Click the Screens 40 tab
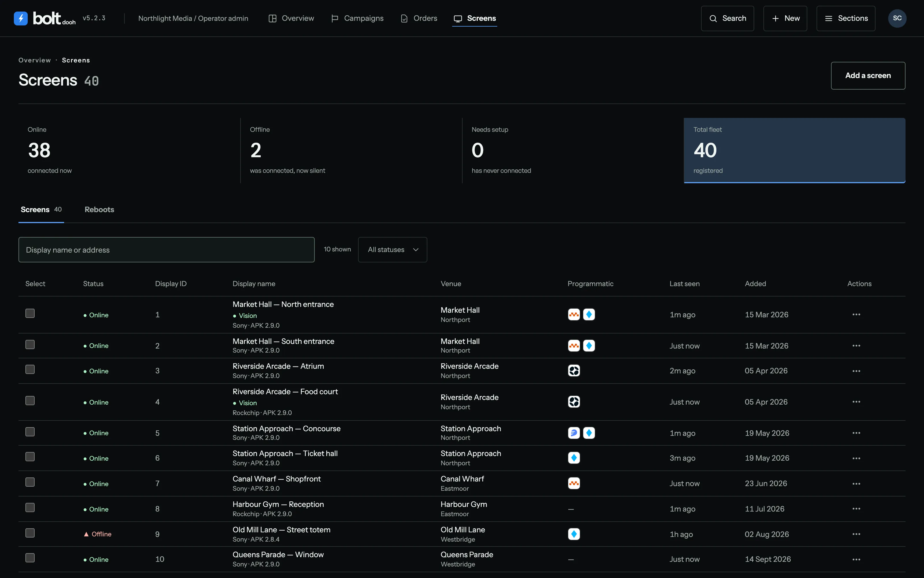Viewport: 924px width, 578px height. [41, 210]
